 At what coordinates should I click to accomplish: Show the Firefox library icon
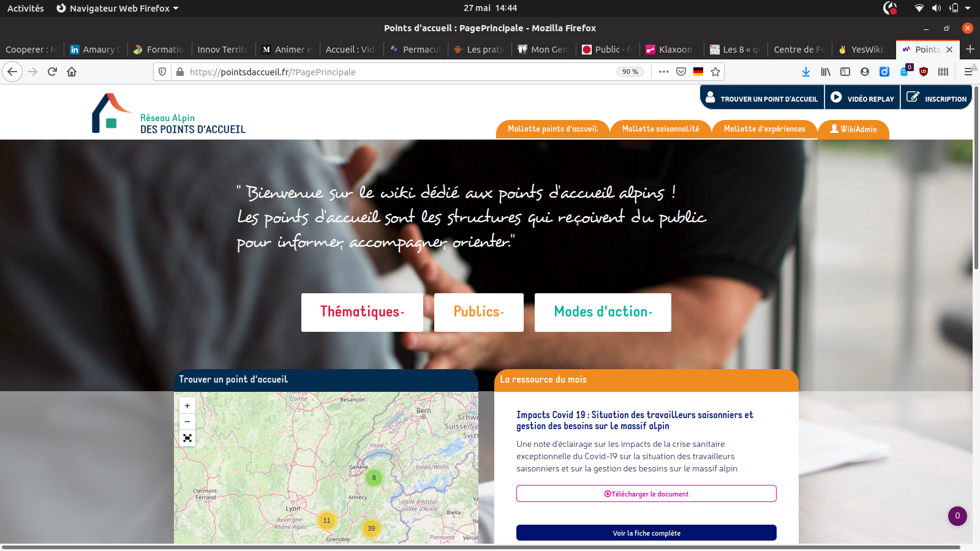pos(826,72)
